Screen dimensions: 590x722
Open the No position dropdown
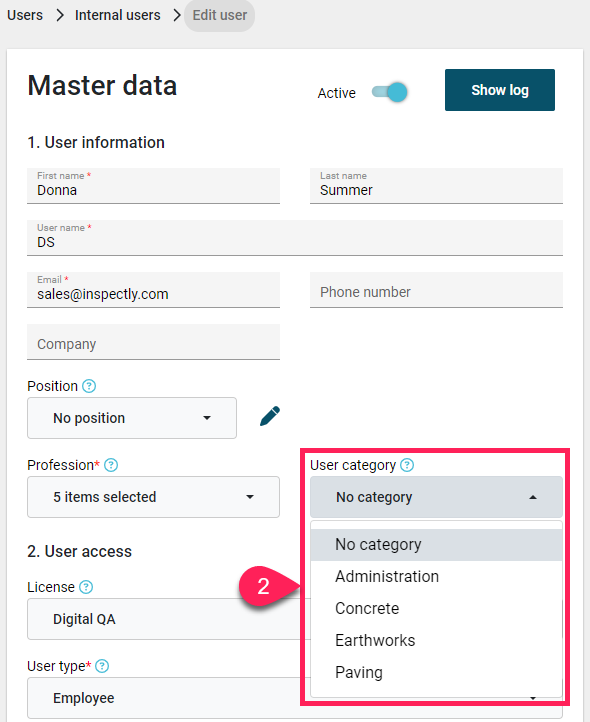[x=132, y=418]
